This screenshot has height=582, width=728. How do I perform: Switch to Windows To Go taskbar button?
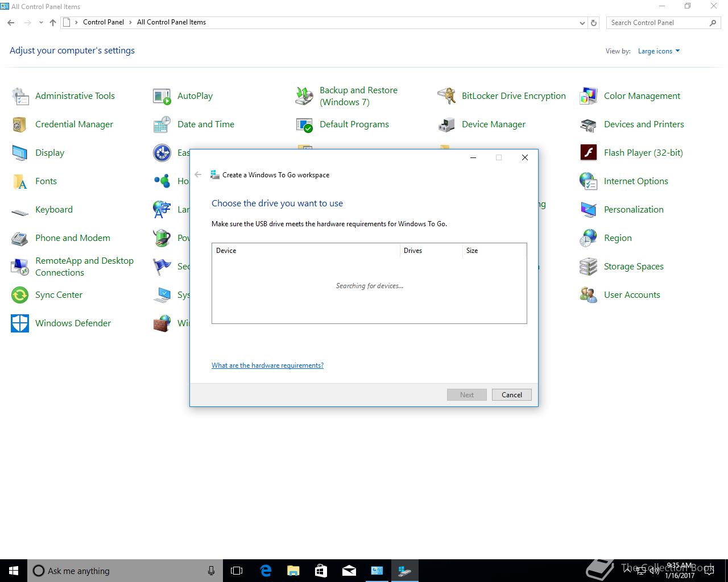click(x=404, y=571)
